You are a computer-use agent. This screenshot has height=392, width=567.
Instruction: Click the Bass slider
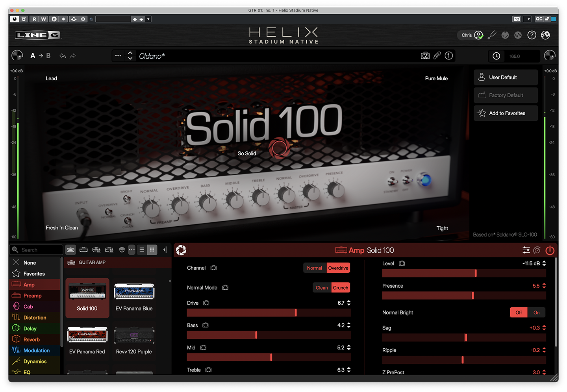pyautogui.click(x=269, y=335)
